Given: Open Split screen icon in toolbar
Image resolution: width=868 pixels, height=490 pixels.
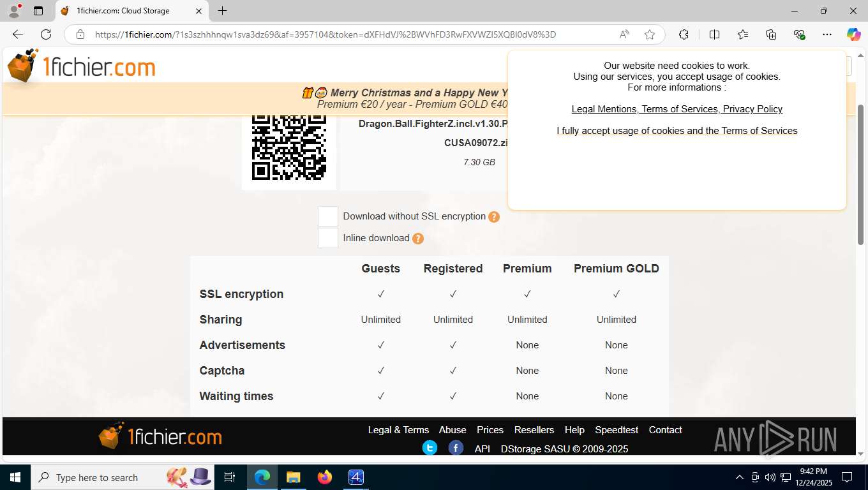Looking at the screenshot, I should tap(715, 34).
